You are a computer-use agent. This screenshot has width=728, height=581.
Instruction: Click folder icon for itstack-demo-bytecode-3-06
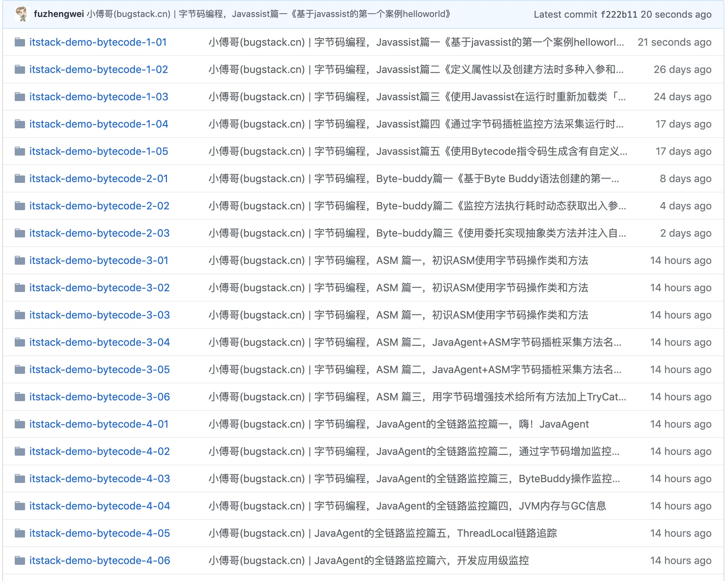point(20,397)
